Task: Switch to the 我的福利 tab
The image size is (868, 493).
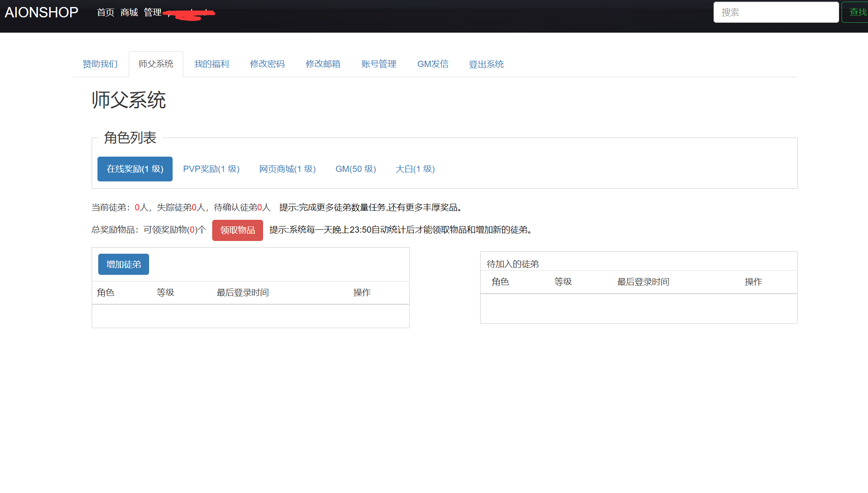Action: [211, 64]
